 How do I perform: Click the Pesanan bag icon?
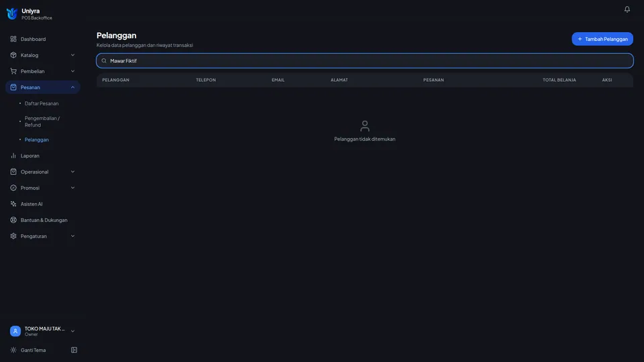pos(13,87)
